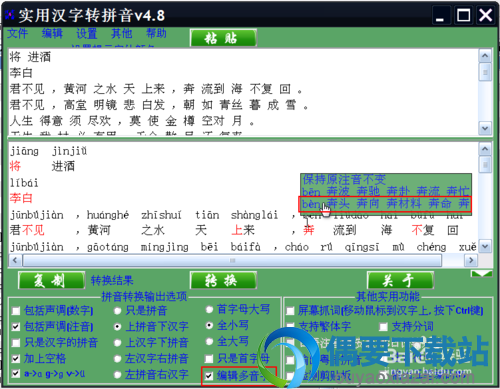
Task: Toggle the a->ɑ g->ɡ v->ü checkbox
Action: [x=16, y=373]
